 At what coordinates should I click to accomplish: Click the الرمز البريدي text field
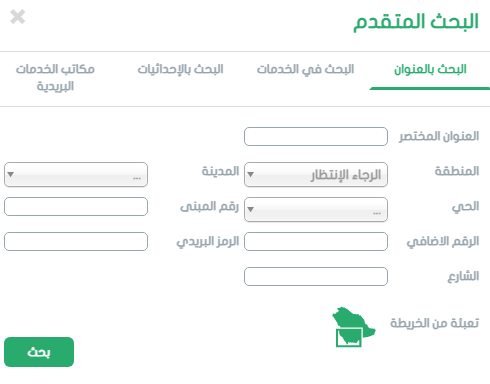(x=76, y=241)
